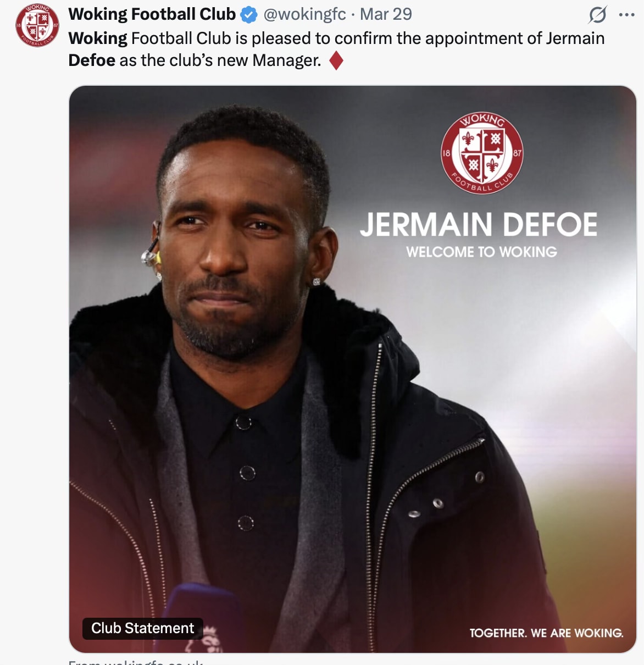The height and width of the screenshot is (665, 644).
Task: Open the @wokingfc handle
Action: tap(304, 14)
